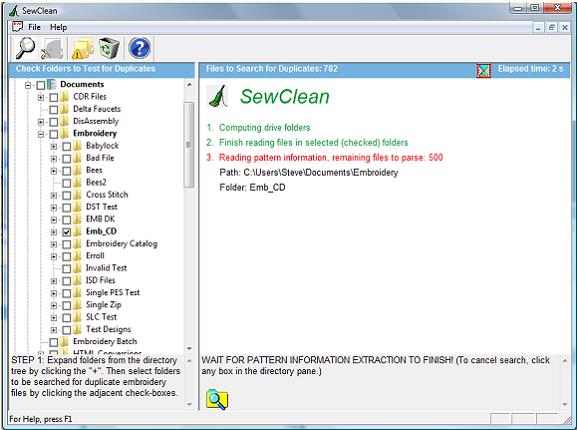Viewport: 577px width, 430px height.
Task: Click the Path C:\Users\Steve\Documents\Embroidery text
Action: coord(309,173)
